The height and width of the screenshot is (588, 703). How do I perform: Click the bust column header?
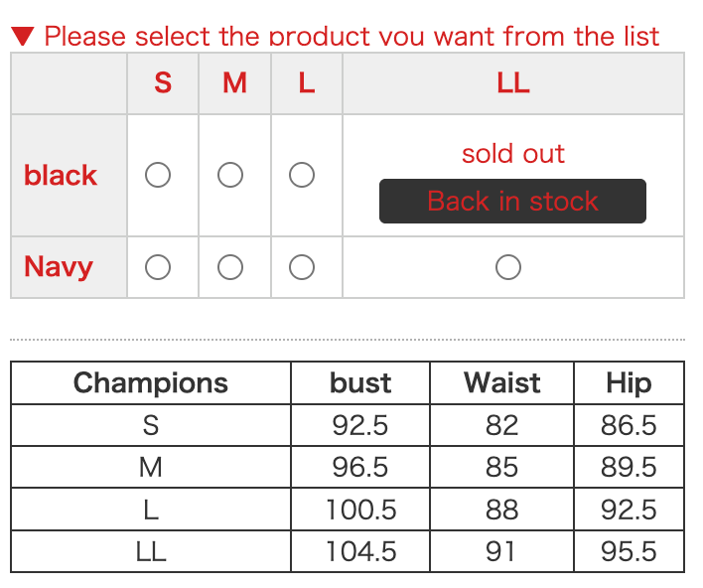tap(360, 383)
